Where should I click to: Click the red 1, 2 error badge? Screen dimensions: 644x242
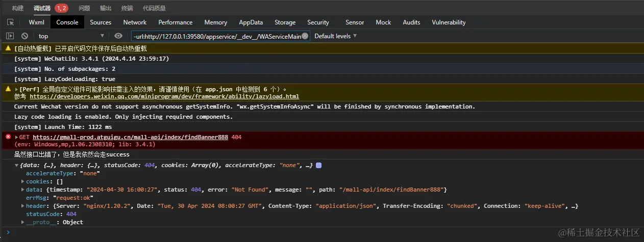(61, 8)
